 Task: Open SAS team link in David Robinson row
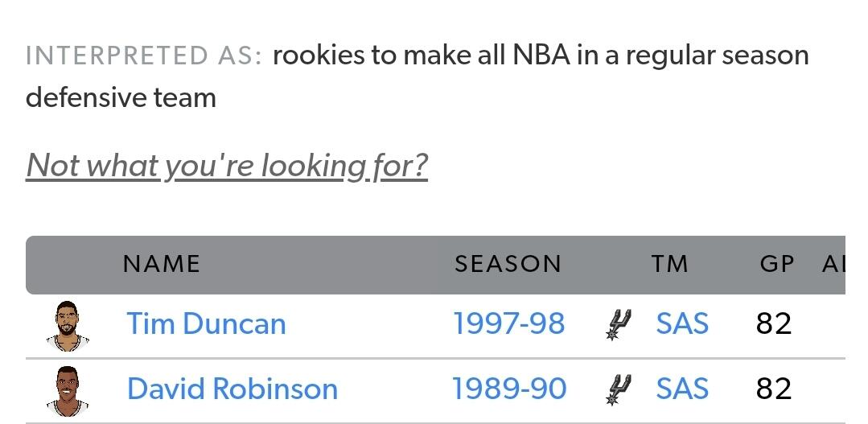coord(682,389)
